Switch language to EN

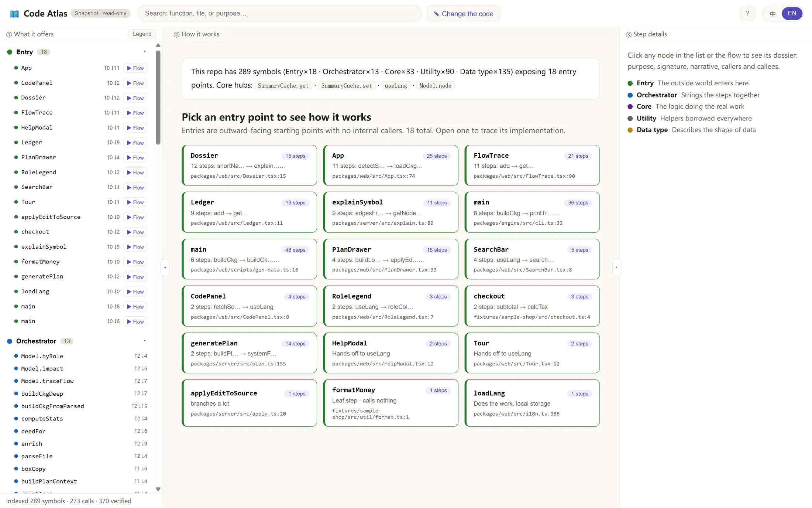point(792,13)
